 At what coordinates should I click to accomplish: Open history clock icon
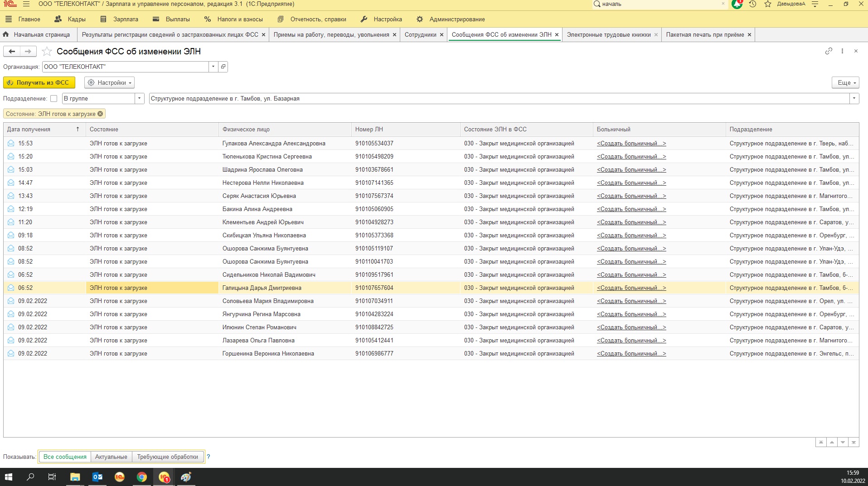(752, 4)
